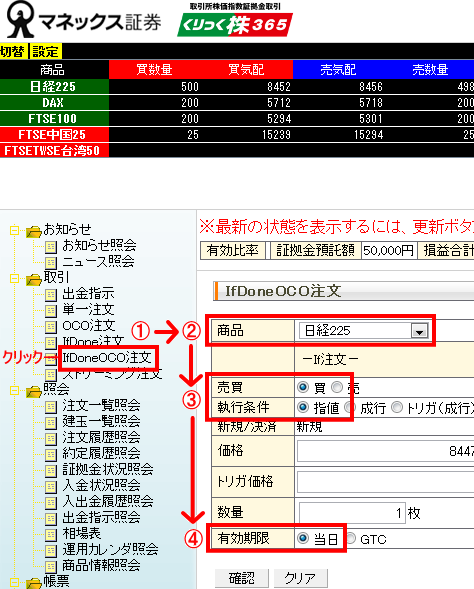Select GTC validity period

[350, 539]
